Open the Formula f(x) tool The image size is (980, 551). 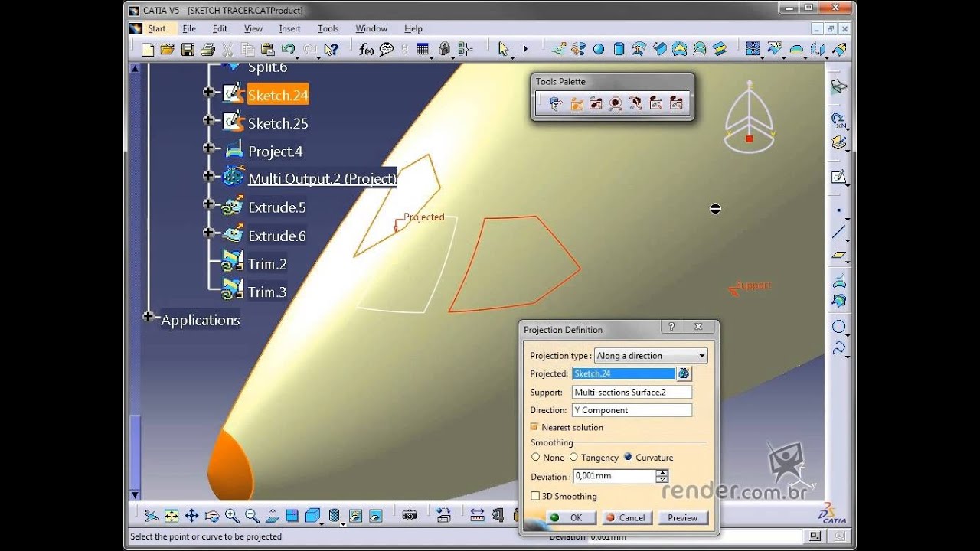pos(366,50)
